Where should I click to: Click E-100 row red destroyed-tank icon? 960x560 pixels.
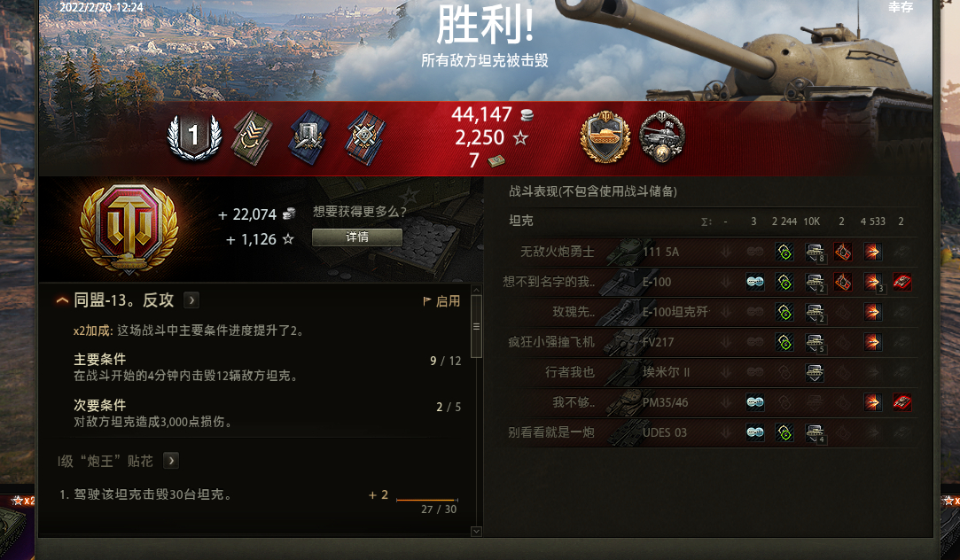(x=901, y=282)
